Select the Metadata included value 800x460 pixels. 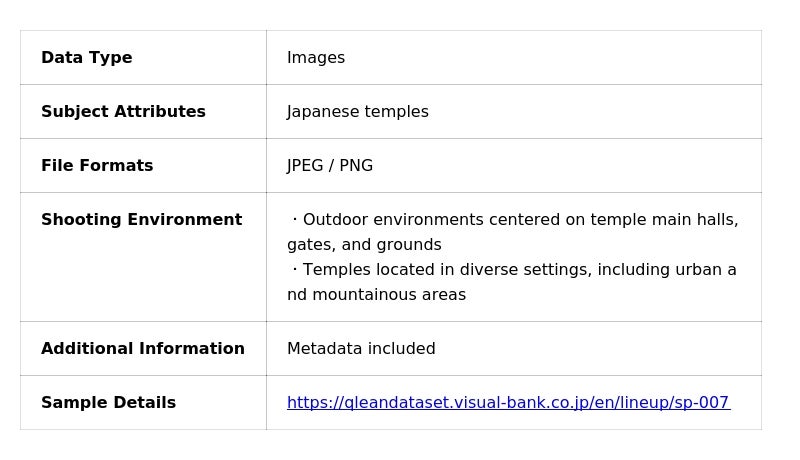pos(361,349)
